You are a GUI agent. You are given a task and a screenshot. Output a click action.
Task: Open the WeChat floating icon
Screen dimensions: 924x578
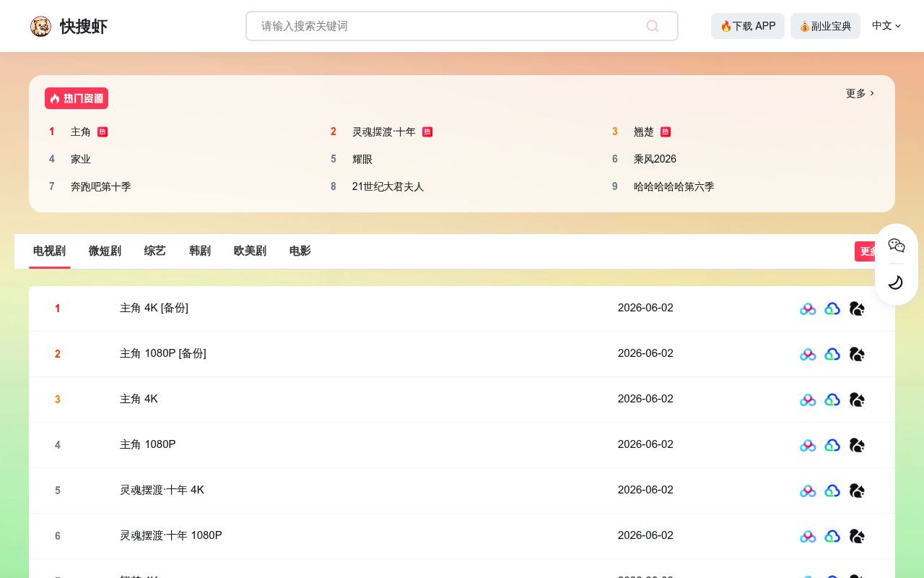click(897, 246)
